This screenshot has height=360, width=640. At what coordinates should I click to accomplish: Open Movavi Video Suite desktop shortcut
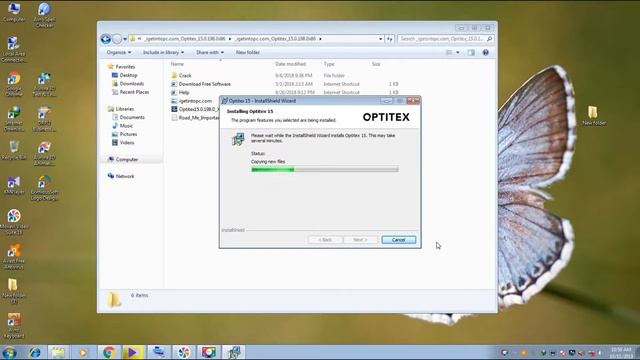[14, 222]
